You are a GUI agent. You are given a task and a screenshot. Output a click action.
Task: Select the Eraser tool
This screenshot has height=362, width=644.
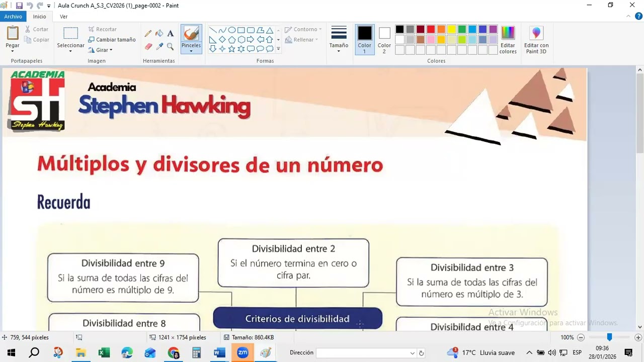[148, 46]
